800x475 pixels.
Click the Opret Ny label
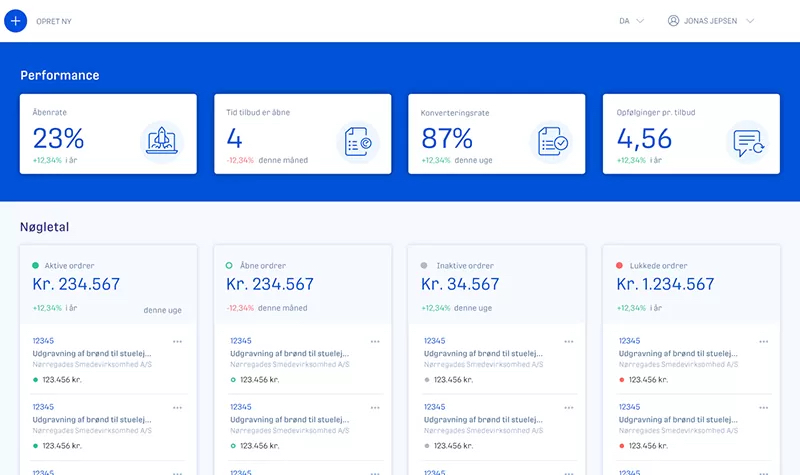pos(54,21)
